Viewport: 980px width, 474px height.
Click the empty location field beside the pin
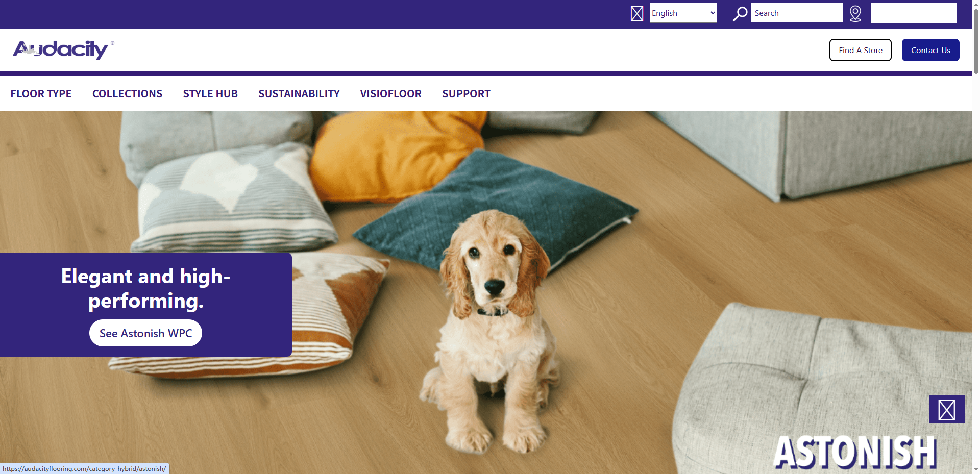(914, 13)
